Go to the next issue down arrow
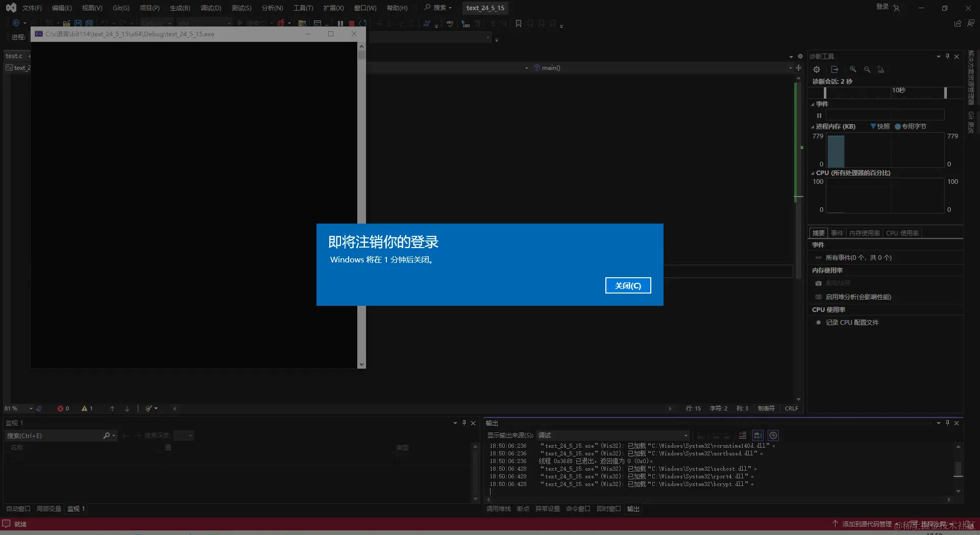The width and height of the screenshot is (980, 535). pyautogui.click(x=127, y=408)
